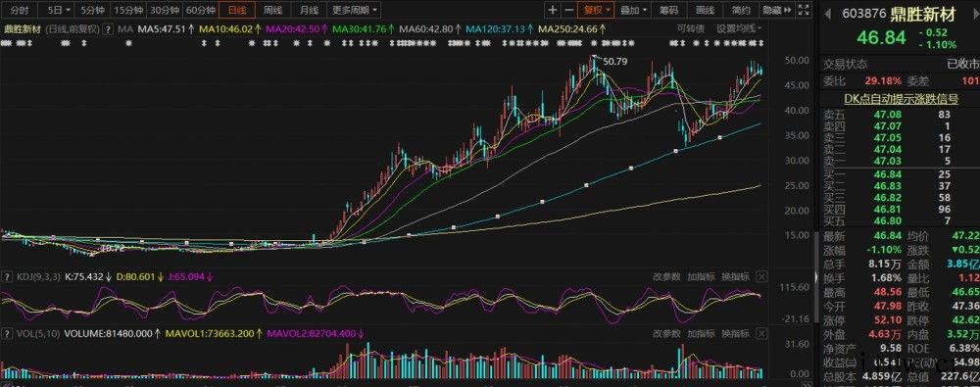Viewport: 980px width, 387px height.
Task: Select the 15分钟 chart period
Action: click(128, 10)
